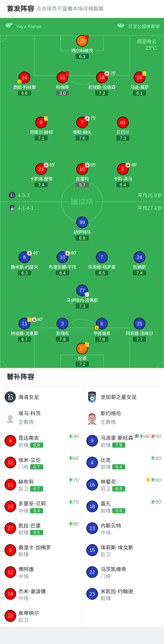Open player 77 马伊塔内-洛佩斯 icon

(82, 290)
